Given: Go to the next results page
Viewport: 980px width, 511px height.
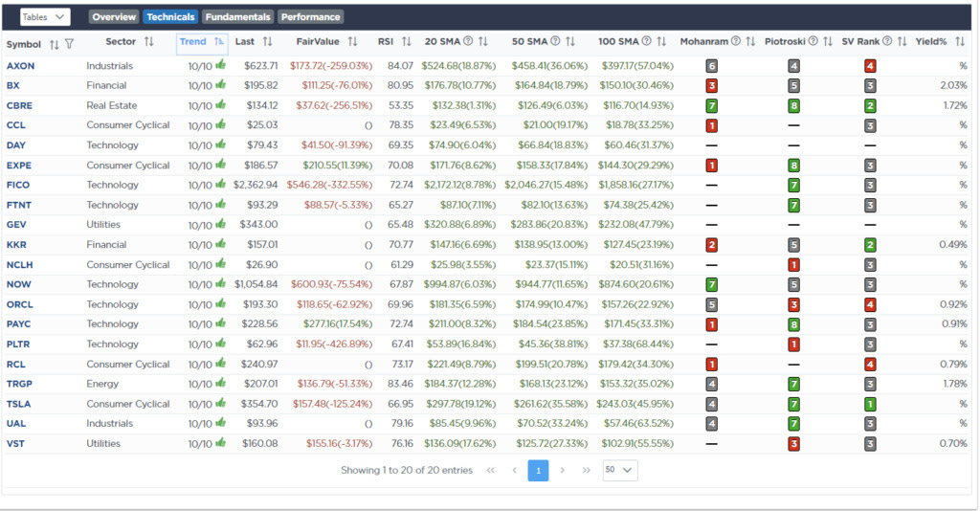Looking at the screenshot, I should pyautogui.click(x=563, y=471).
